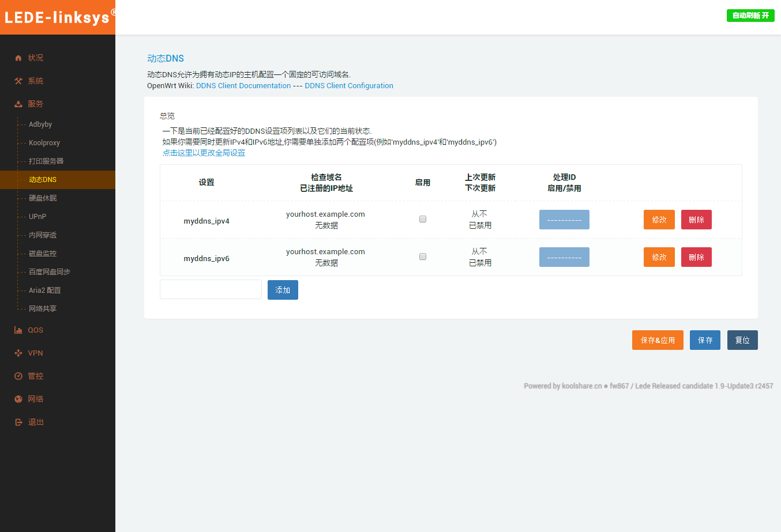The image size is (781, 532).
Task: Enable the myddns_ipv6 checkbox
Action: [x=423, y=256]
